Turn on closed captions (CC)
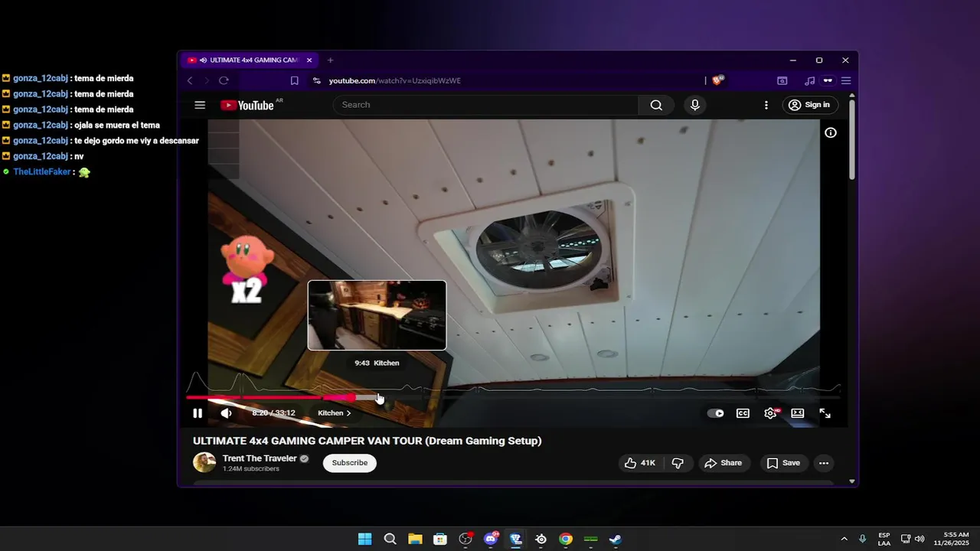 743,413
